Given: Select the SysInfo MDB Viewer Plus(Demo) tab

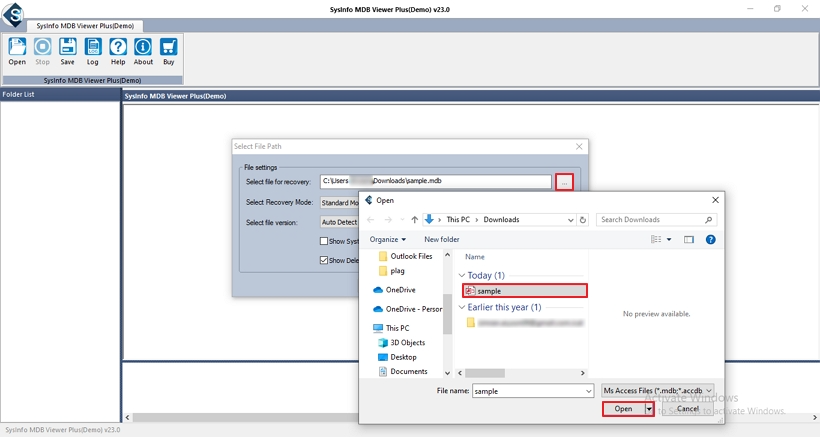Looking at the screenshot, I should 85,25.
